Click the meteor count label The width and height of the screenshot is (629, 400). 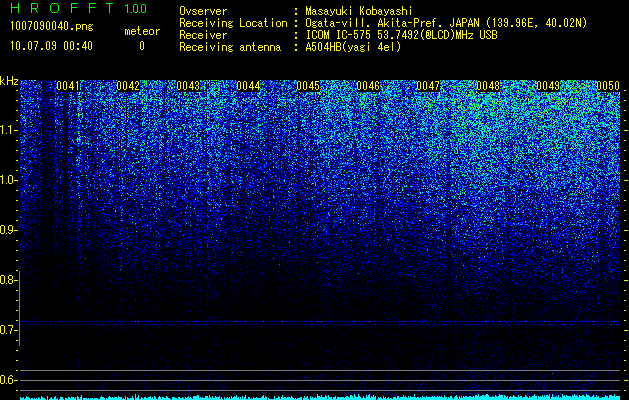pyautogui.click(x=142, y=31)
